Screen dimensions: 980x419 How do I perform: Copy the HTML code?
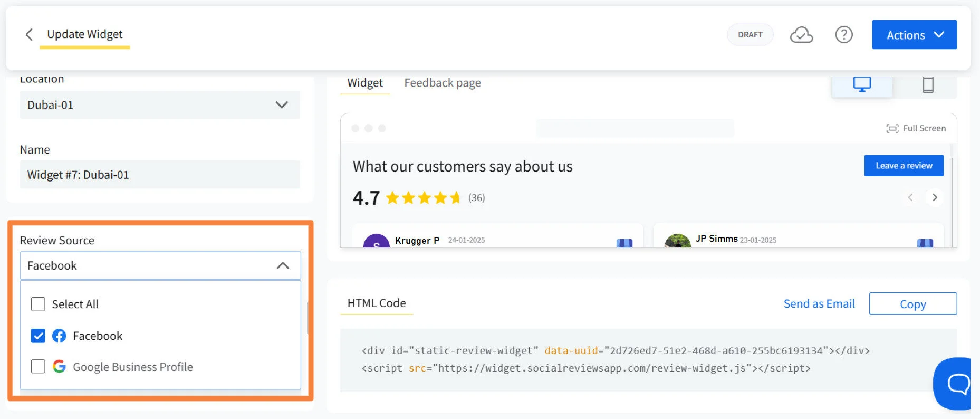(912, 304)
